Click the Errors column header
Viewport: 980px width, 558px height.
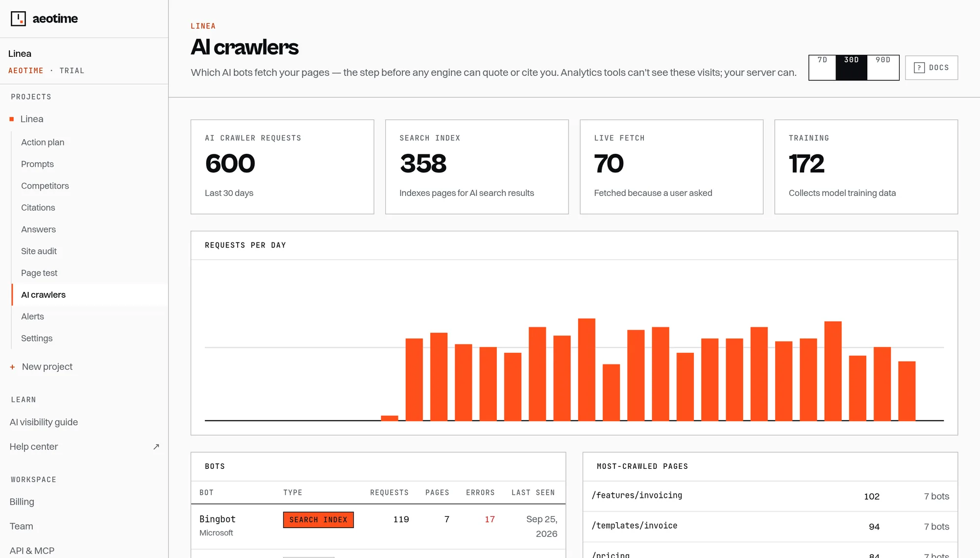pos(480,493)
